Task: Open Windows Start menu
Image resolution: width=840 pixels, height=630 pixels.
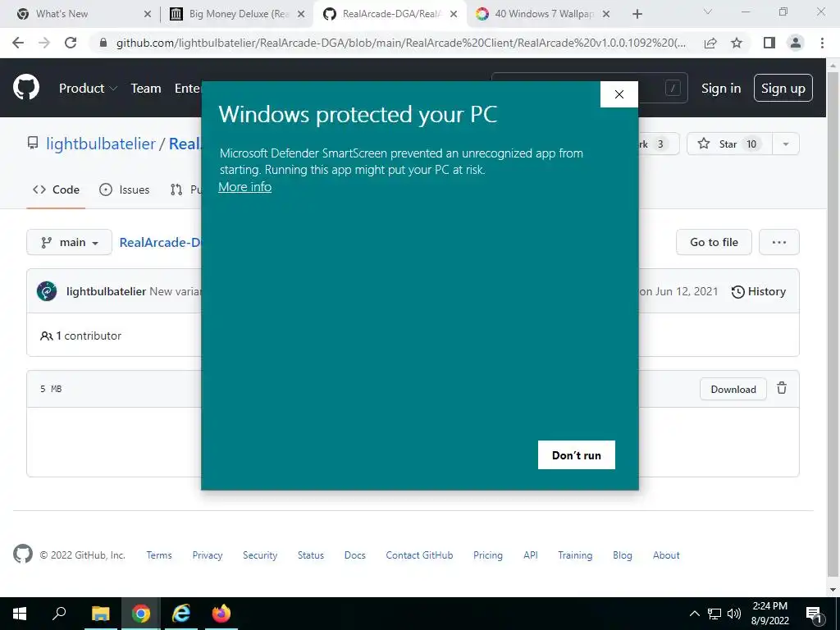Action: [x=20, y=614]
